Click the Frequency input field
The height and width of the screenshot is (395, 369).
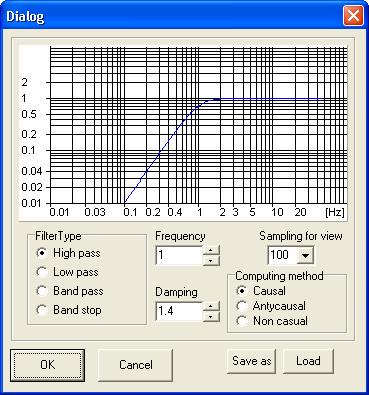pos(179,255)
